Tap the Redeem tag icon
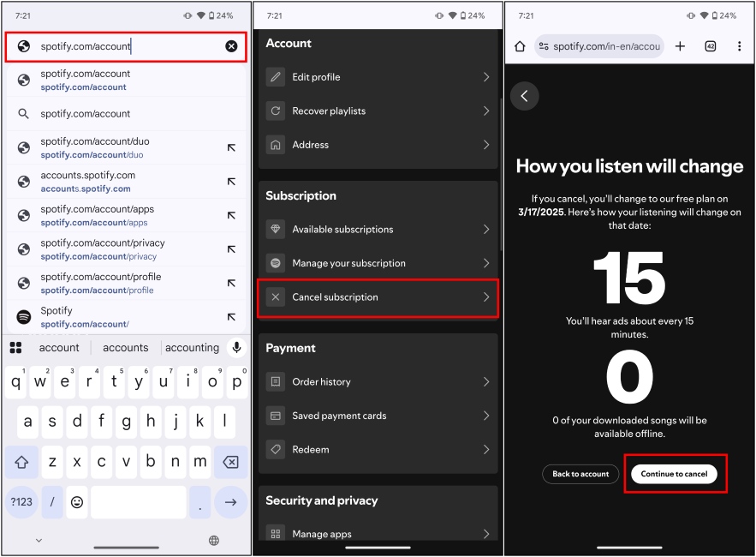 [x=276, y=449]
